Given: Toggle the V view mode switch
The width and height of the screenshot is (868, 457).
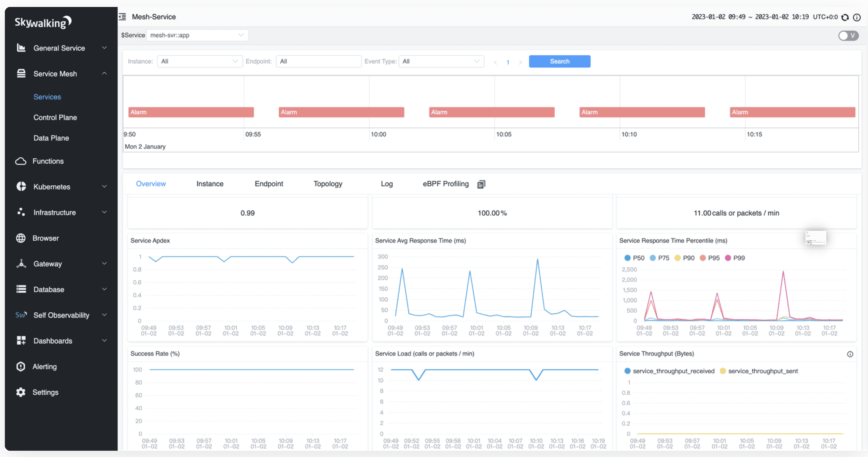Looking at the screenshot, I should pyautogui.click(x=848, y=35).
